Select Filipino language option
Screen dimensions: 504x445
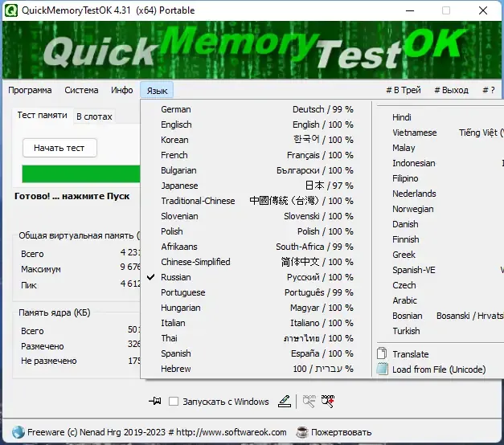[x=439, y=178]
